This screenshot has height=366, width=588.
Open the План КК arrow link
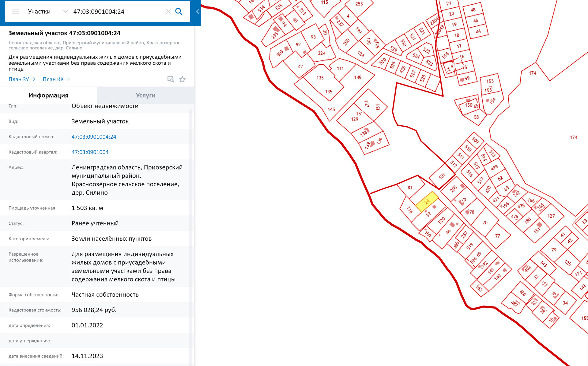point(56,79)
